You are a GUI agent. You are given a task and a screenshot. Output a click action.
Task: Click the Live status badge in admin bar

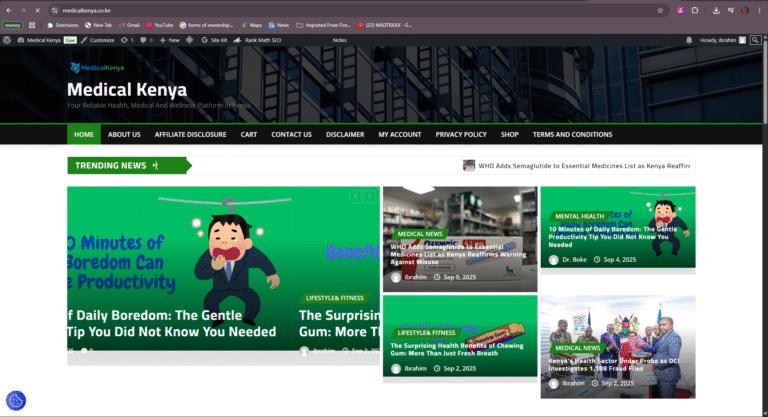coord(70,40)
